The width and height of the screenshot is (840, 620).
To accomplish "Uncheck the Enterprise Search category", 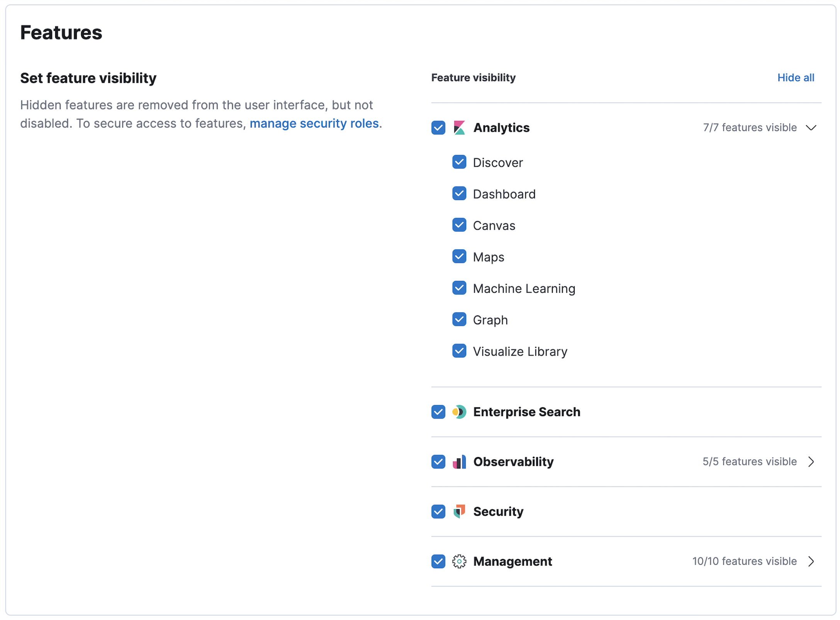I will (438, 412).
